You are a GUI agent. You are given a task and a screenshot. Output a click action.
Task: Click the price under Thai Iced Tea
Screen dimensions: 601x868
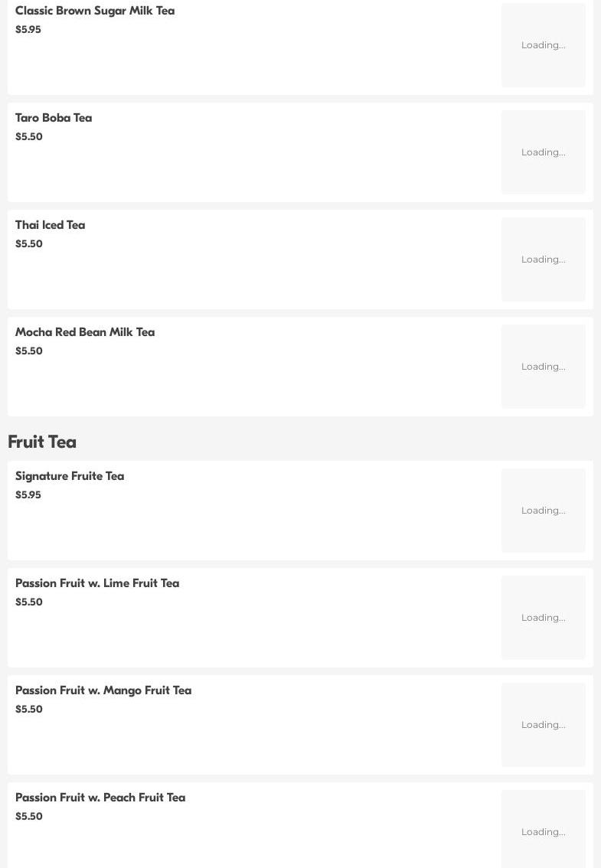click(x=29, y=244)
